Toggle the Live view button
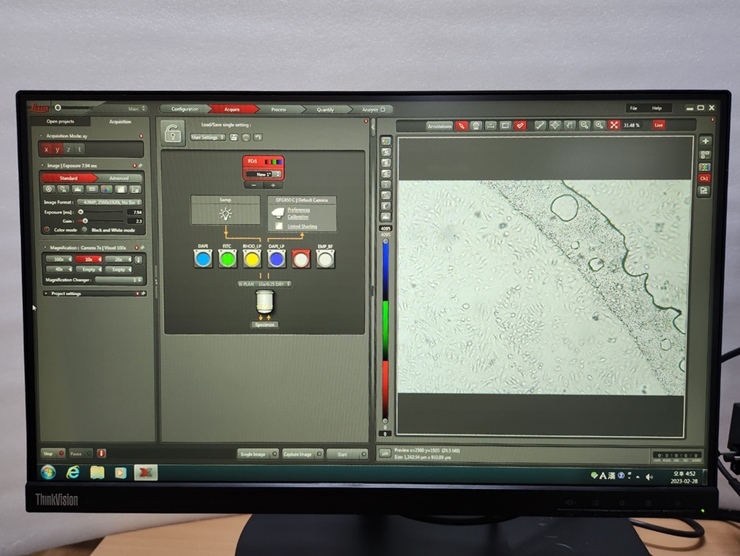Image resolution: width=740 pixels, height=556 pixels. click(x=658, y=125)
